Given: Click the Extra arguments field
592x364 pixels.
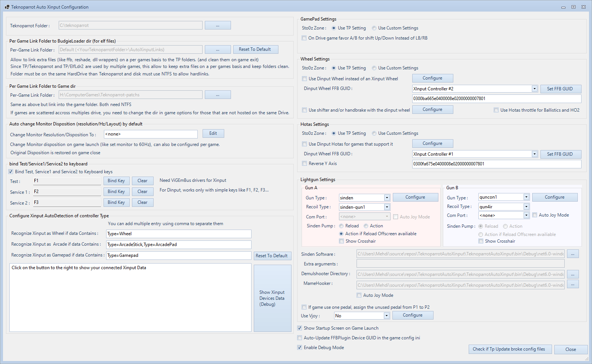Looking at the screenshot, I should (x=460, y=264).
